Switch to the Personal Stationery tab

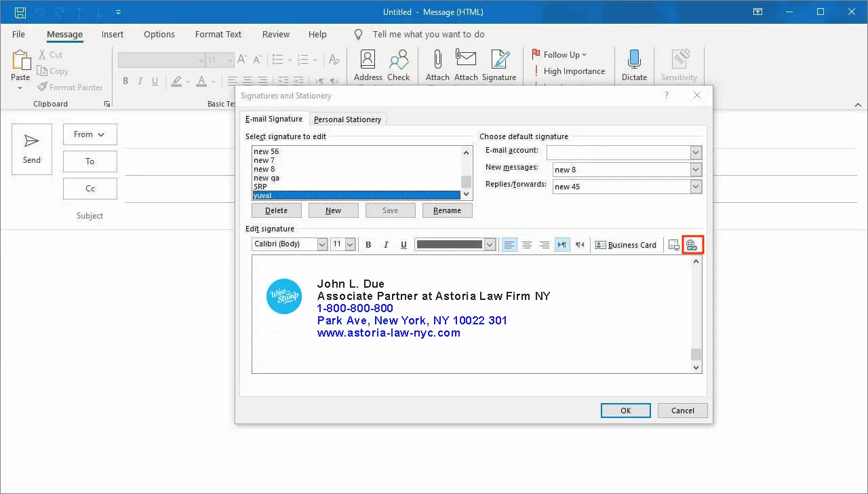pyautogui.click(x=347, y=119)
